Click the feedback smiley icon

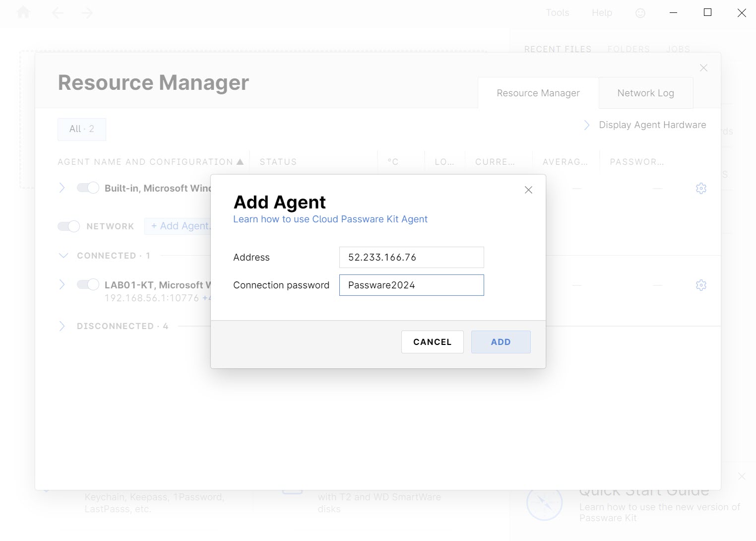(x=640, y=13)
